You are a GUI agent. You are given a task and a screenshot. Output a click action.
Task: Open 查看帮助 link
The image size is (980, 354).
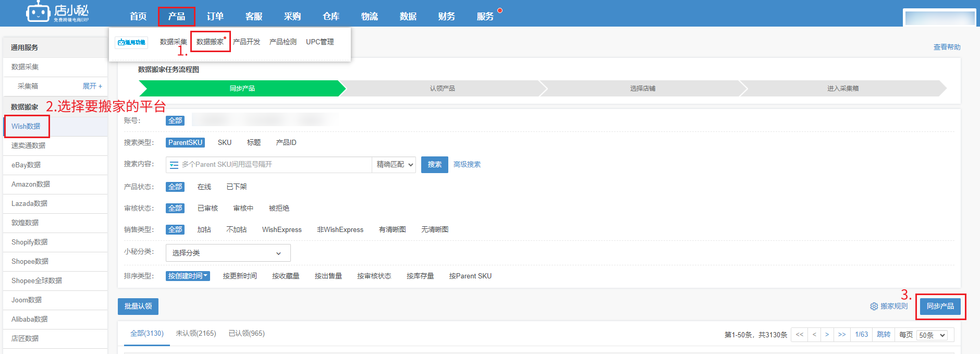[947, 47]
